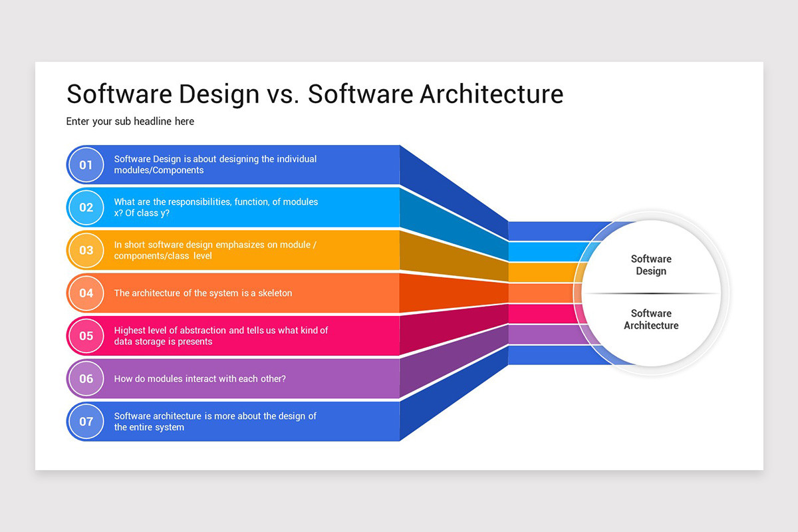Select the orange 03 badge

click(x=86, y=250)
